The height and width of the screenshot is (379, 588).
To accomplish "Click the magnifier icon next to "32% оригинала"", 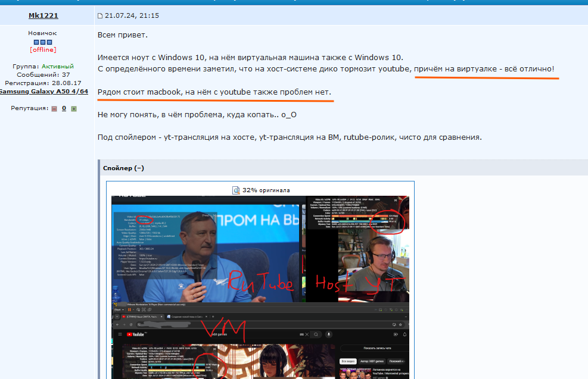I will [236, 190].
